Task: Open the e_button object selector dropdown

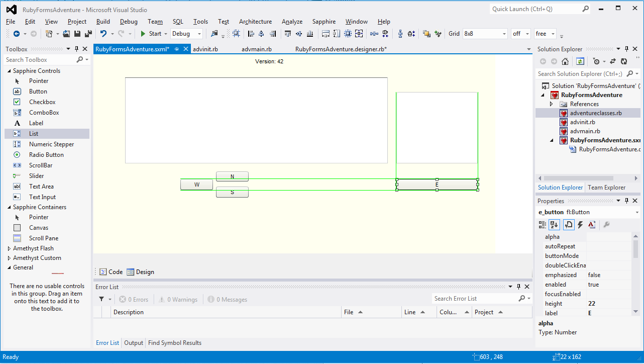Action: tap(637, 212)
